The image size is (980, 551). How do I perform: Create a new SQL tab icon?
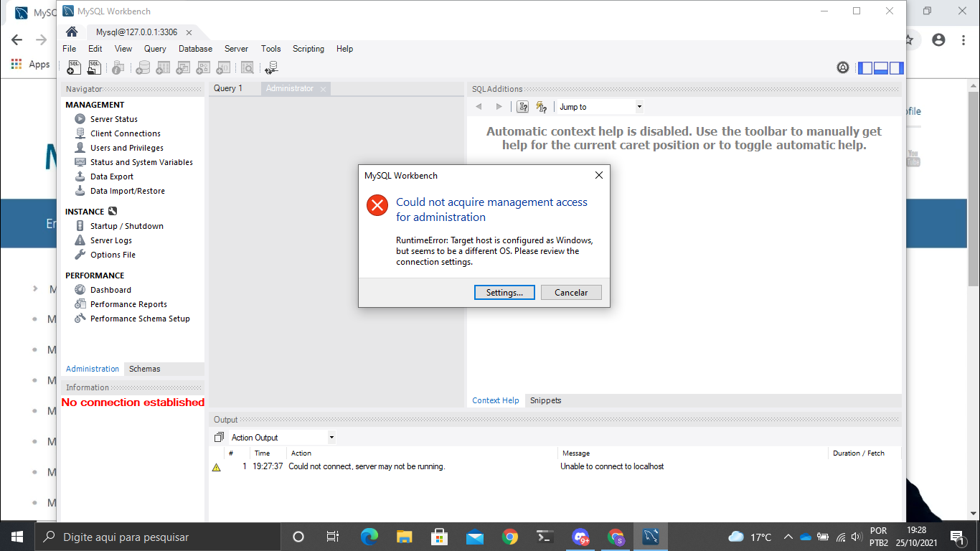[74, 67]
